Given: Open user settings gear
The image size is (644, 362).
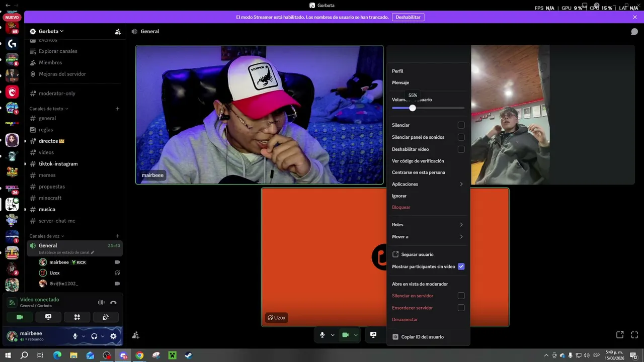Looking at the screenshot, I should pos(113,336).
